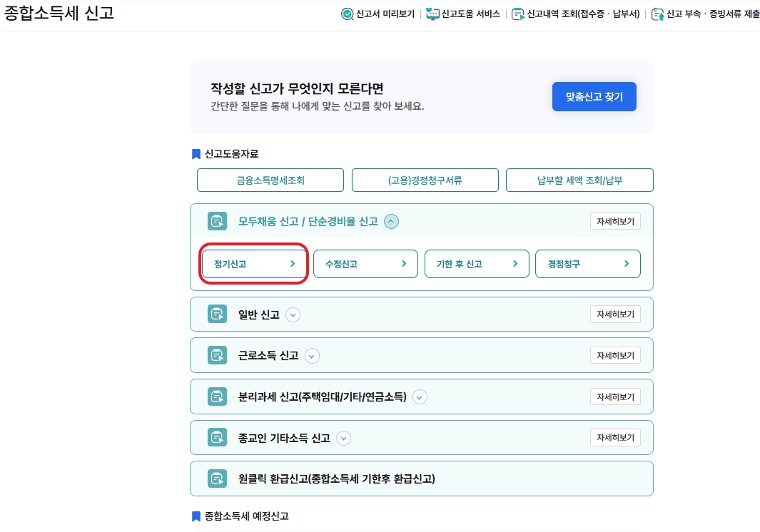The image size is (760, 532).
Task: Click the checkmark icon beside 신고서 미리보기
Action: 349,14
